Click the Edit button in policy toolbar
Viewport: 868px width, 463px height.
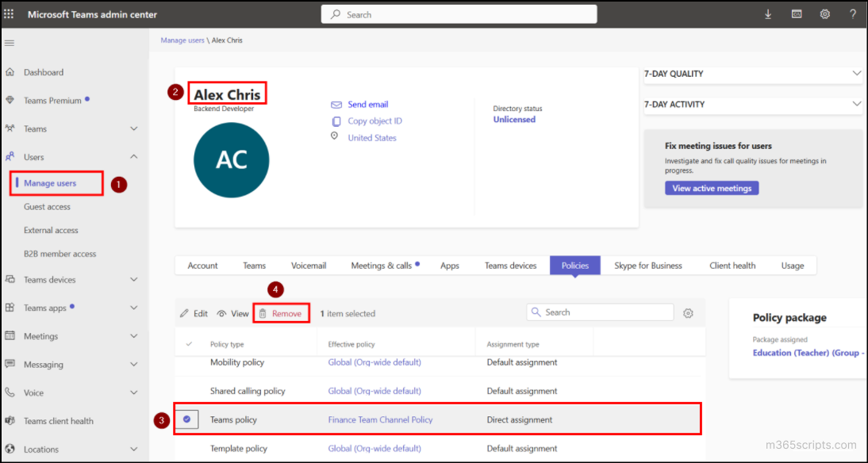pyautogui.click(x=194, y=314)
